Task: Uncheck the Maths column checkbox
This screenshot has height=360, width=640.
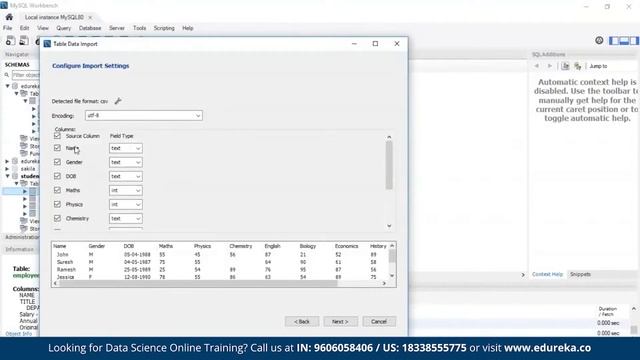Action: (x=57, y=190)
